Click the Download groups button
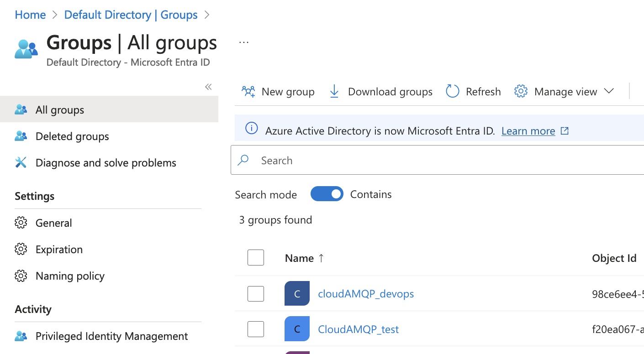 (x=381, y=92)
